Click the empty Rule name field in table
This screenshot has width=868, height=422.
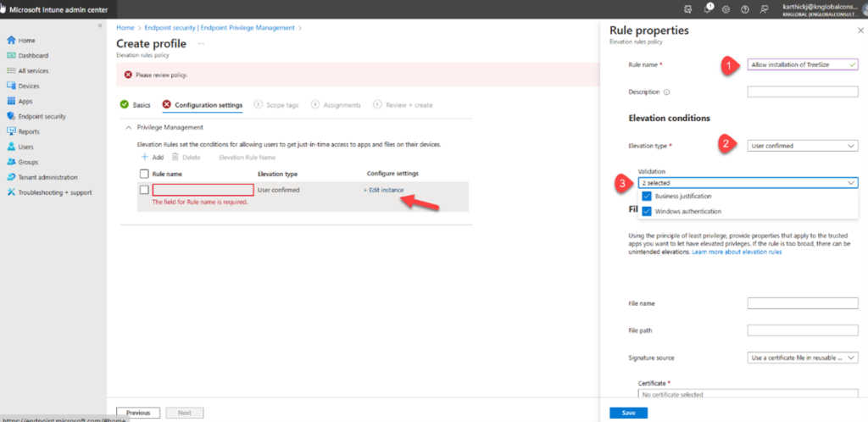[x=203, y=191]
